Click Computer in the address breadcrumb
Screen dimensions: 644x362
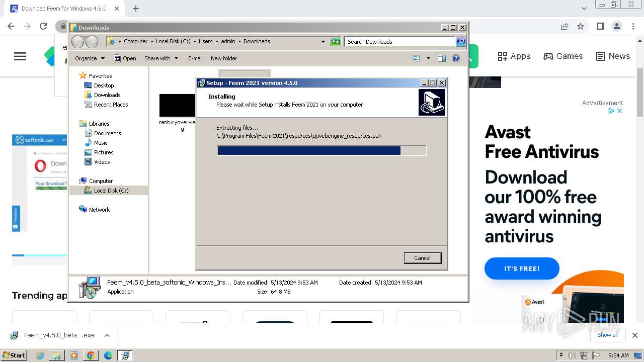(135, 41)
